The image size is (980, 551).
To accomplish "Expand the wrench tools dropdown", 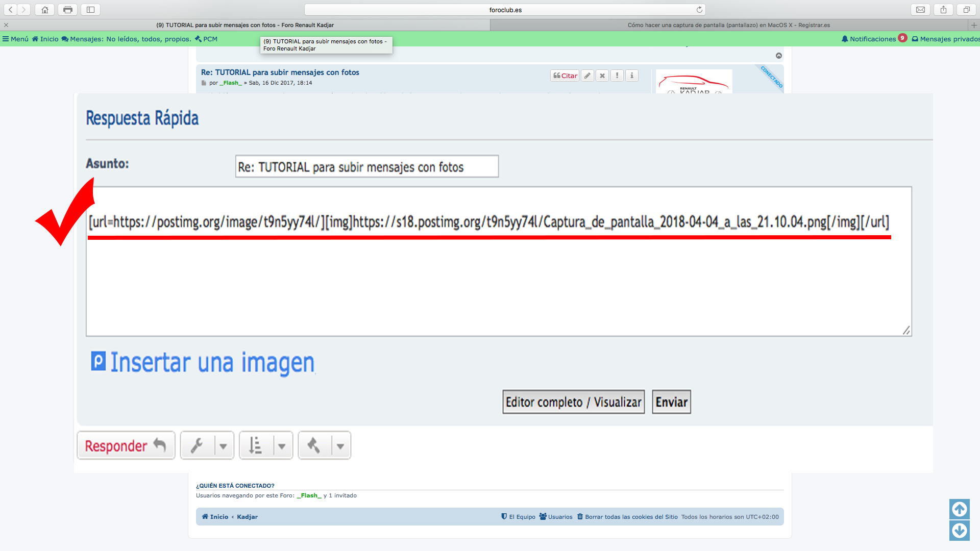I will click(223, 446).
